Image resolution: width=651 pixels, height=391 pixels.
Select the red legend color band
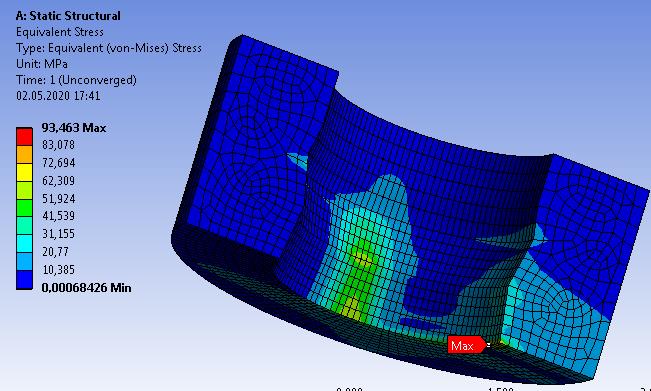click(24, 137)
